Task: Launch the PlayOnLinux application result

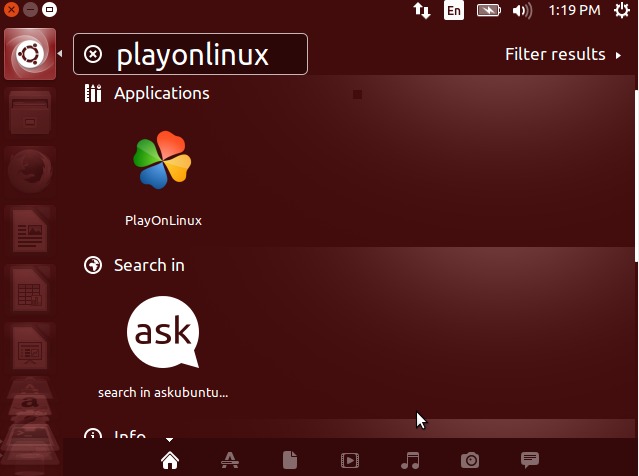Action: click(x=162, y=160)
